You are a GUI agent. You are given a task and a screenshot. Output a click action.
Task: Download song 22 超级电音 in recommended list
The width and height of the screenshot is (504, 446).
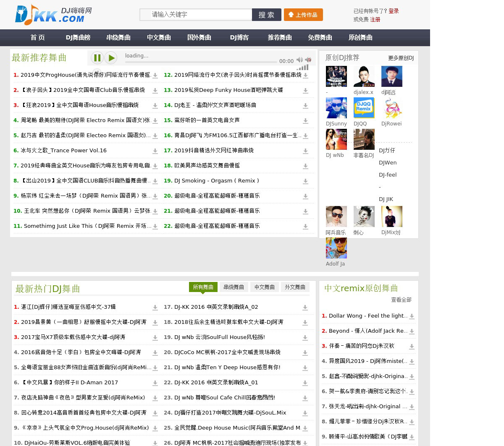305,227
